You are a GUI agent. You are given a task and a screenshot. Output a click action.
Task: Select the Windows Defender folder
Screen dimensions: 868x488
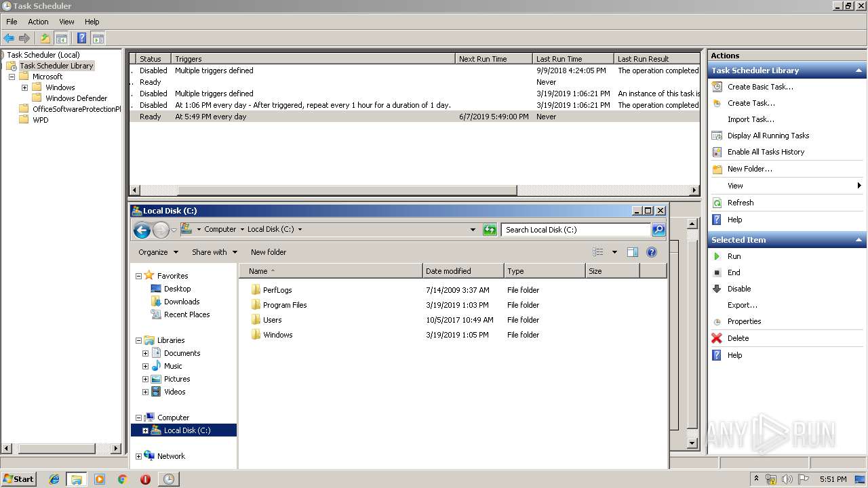tap(77, 98)
